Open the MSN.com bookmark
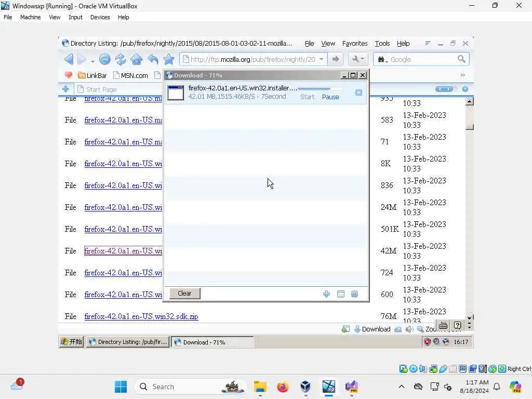This screenshot has width=532, height=399. pyautogui.click(x=130, y=75)
